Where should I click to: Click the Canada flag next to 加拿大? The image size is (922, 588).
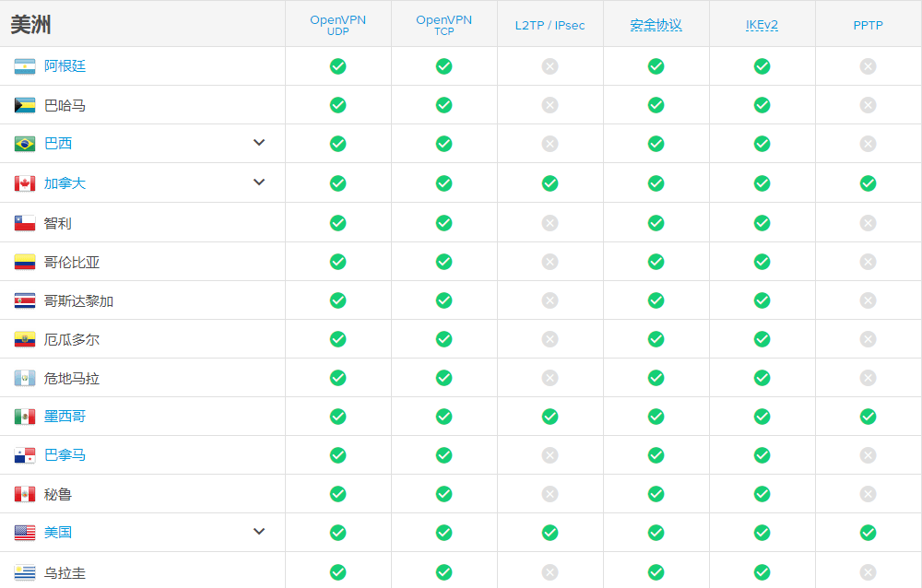pos(25,183)
